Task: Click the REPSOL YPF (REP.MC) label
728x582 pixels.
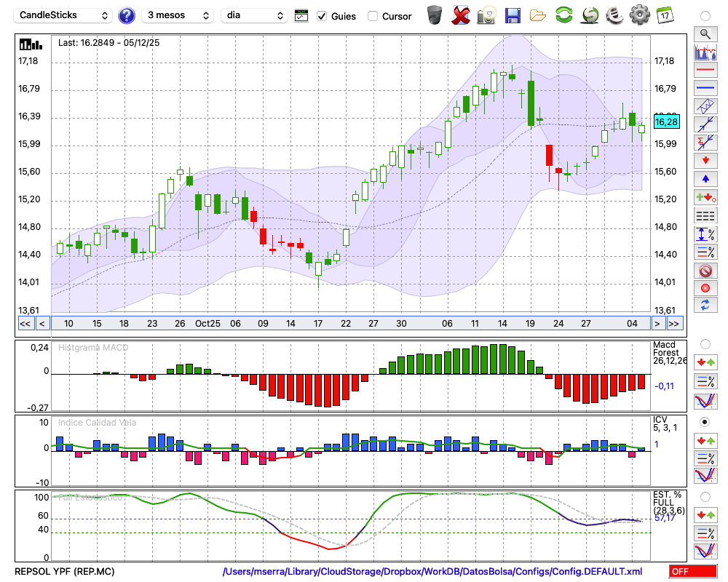Action: click(x=65, y=571)
